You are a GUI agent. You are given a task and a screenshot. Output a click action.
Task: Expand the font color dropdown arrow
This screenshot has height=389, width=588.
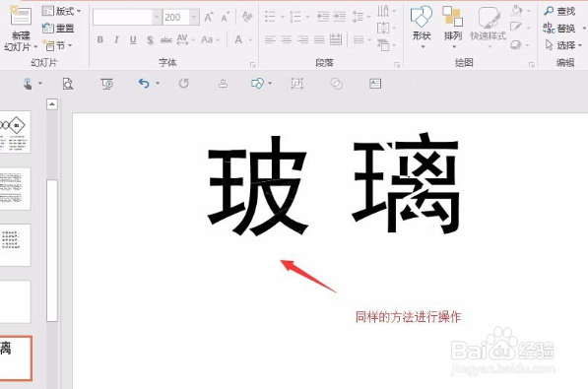click(x=250, y=39)
